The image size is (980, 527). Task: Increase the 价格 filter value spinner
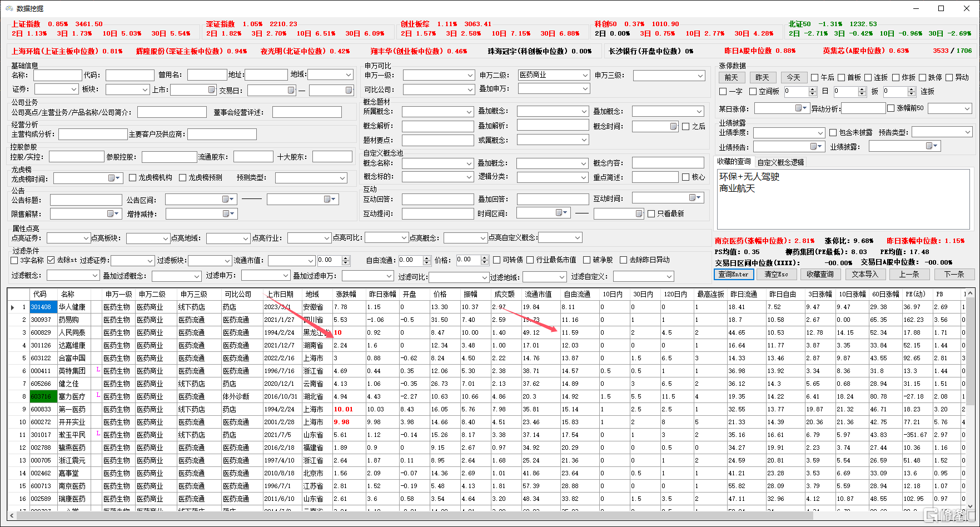click(x=485, y=258)
